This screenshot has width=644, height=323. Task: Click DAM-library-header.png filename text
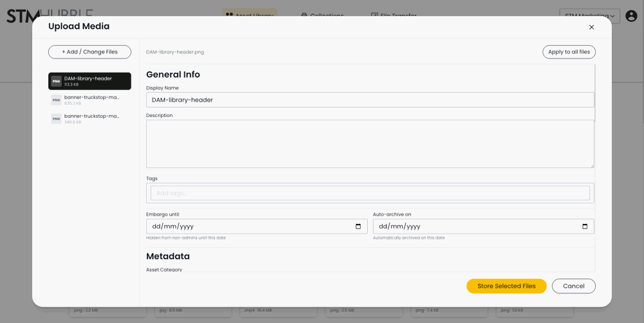[x=175, y=52]
